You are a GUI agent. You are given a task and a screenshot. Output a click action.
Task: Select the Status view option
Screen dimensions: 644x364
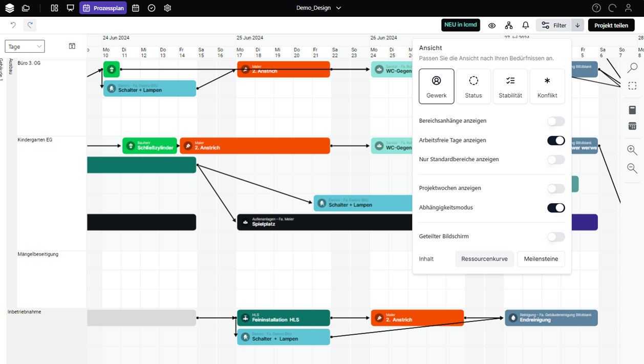(x=474, y=87)
